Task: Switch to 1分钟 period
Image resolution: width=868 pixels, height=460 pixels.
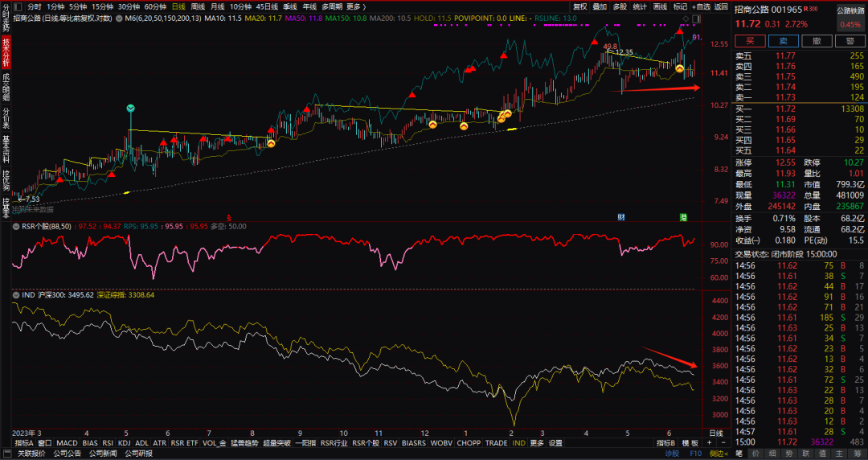Action: click(55, 6)
